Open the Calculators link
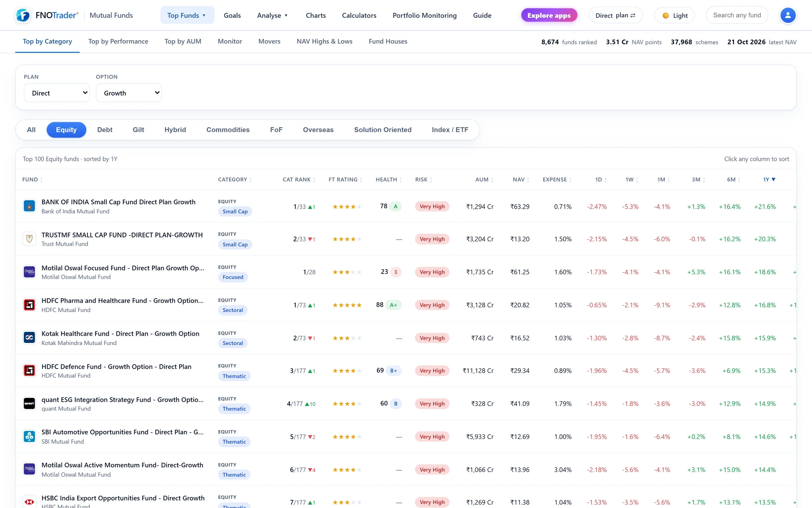Viewport: 812px width, 508px height. click(x=359, y=15)
